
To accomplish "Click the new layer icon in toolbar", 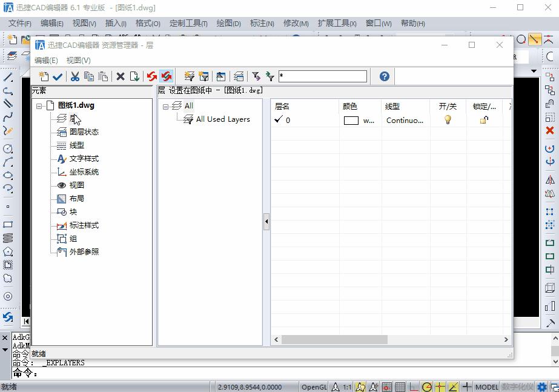I will pos(44,76).
